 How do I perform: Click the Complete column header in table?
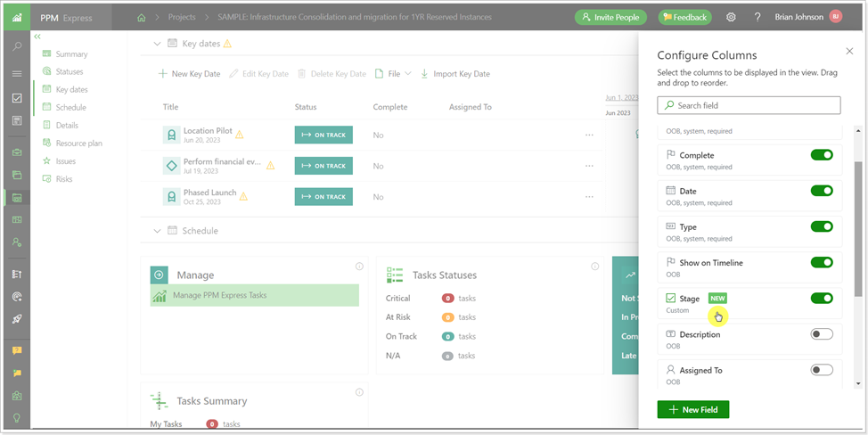click(x=390, y=107)
